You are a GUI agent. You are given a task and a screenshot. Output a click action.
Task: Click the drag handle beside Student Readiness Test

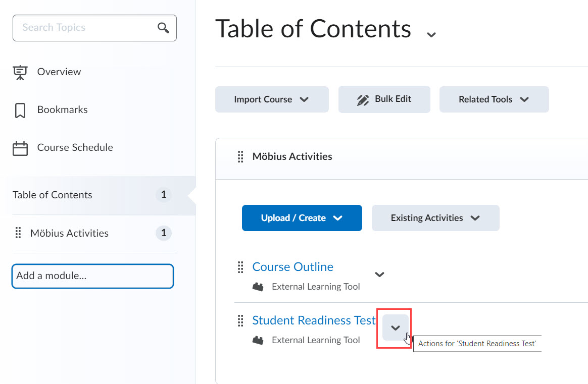(240, 320)
